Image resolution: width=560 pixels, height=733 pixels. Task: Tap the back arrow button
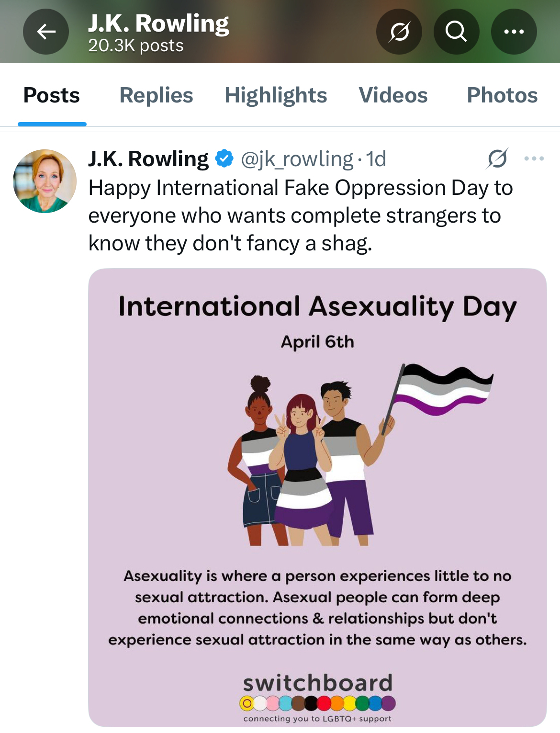tap(46, 32)
